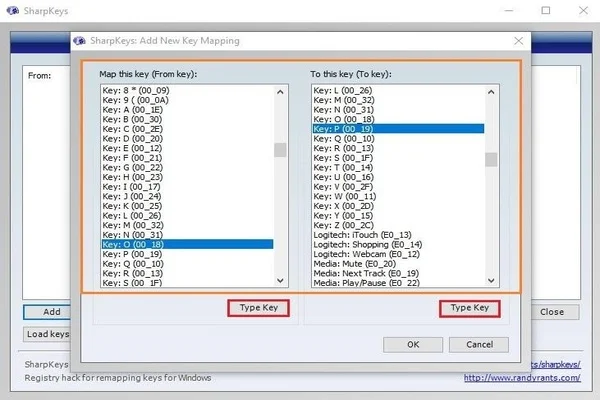Select Key: S (00_1F) in To list
The height and width of the screenshot is (400, 600).
coord(398,158)
